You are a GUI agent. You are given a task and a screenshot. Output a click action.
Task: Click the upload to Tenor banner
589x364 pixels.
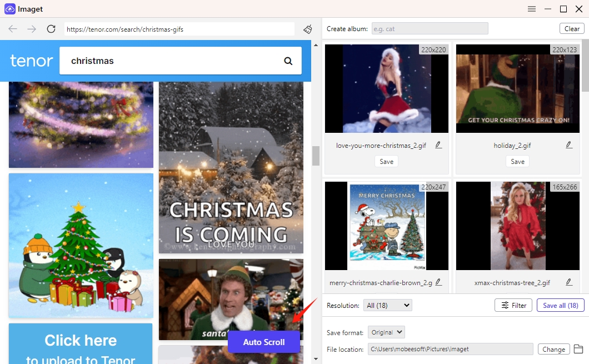click(x=81, y=343)
